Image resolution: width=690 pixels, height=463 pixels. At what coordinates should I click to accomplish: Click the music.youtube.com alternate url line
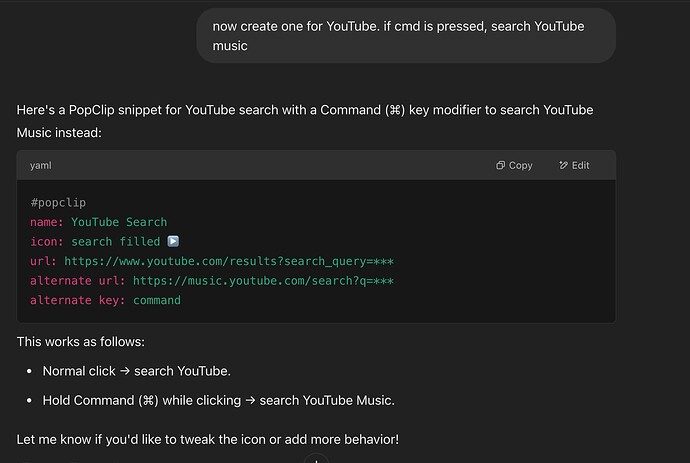click(x=212, y=280)
